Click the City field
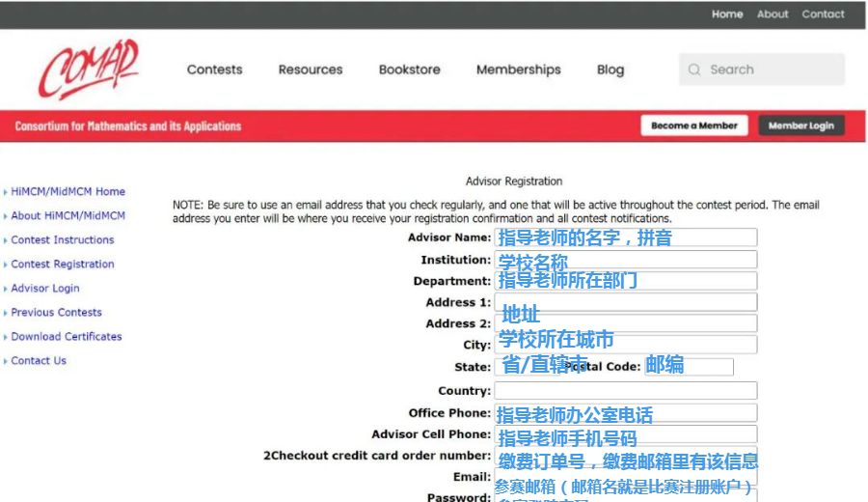The width and height of the screenshot is (868, 502). tap(626, 345)
